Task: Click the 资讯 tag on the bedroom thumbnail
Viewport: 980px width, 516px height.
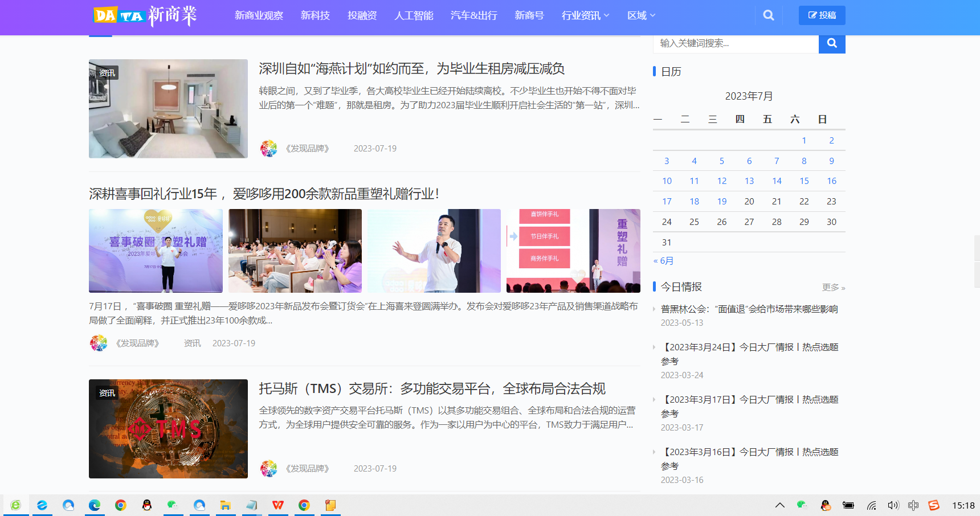Action: tap(107, 73)
